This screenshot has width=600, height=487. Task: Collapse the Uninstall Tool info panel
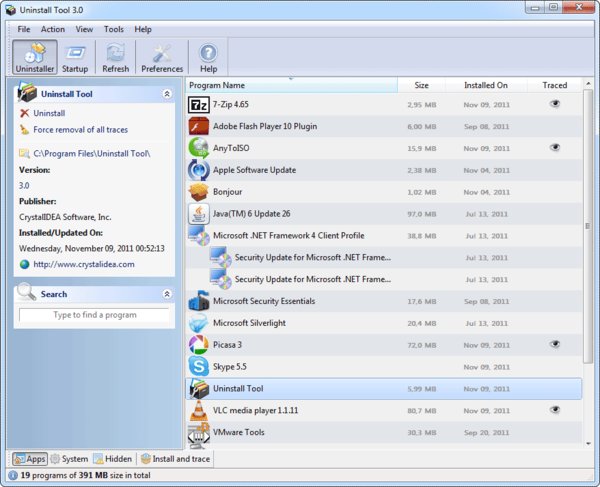pos(167,93)
